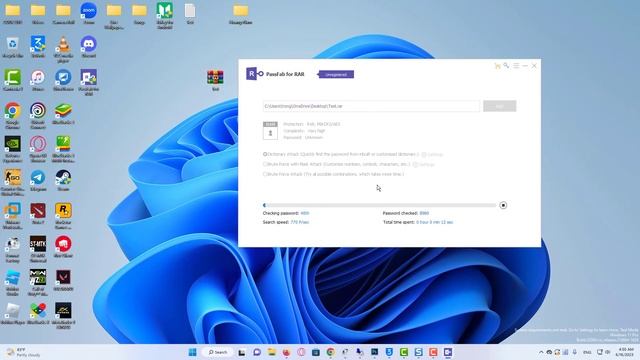The width and height of the screenshot is (640, 360).
Task: Select the Valorant desktop shortcut
Action: coord(63,281)
